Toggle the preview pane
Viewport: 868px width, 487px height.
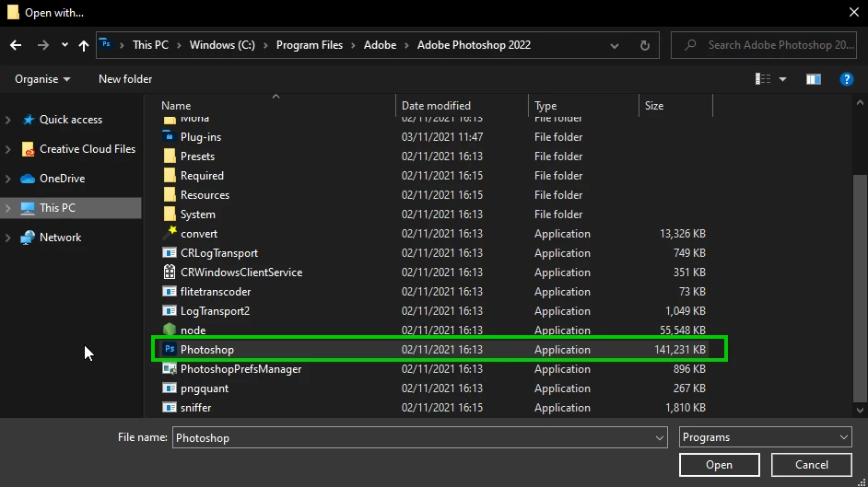(814, 79)
